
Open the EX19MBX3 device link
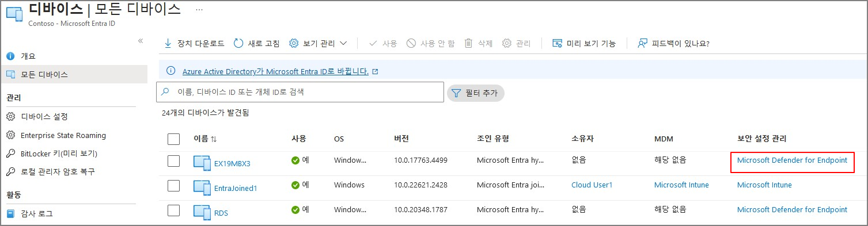coord(232,163)
